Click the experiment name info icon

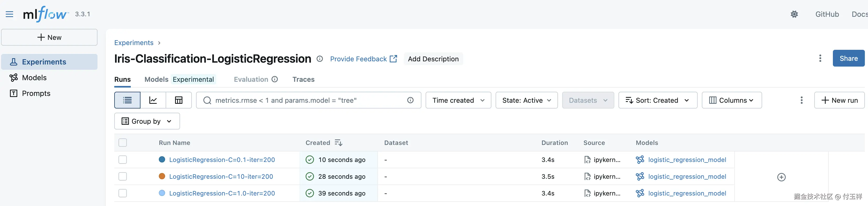(320, 59)
